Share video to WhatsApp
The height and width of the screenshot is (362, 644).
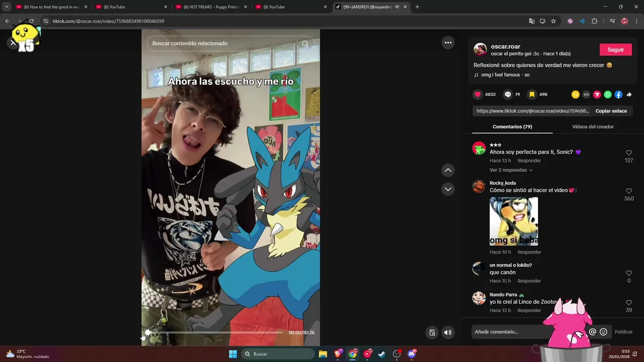[x=608, y=95]
